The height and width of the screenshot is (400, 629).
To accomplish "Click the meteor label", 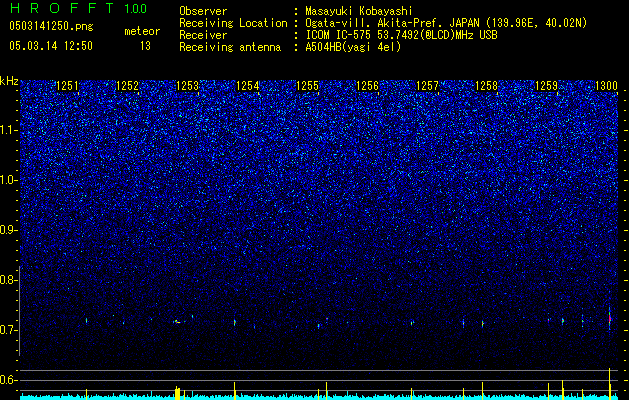I will click(x=142, y=31).
